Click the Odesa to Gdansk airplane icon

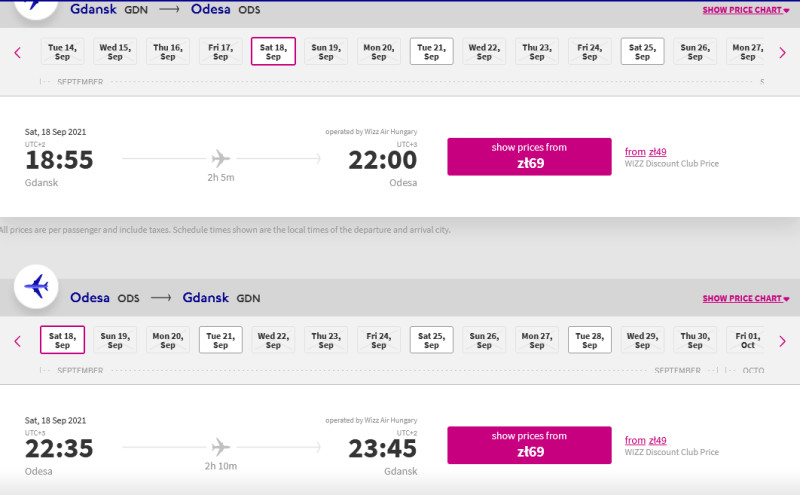[x=36, y=286]
